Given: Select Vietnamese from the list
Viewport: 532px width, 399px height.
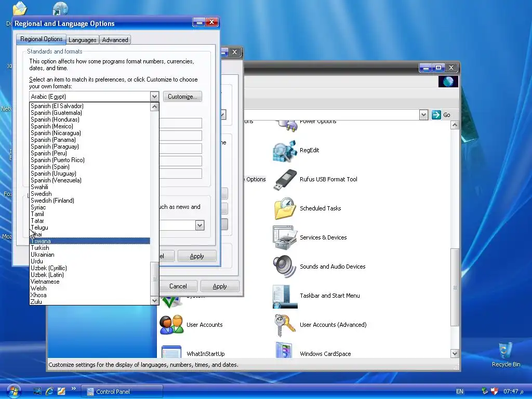Looking at the screenshot, I should point(90,282).
